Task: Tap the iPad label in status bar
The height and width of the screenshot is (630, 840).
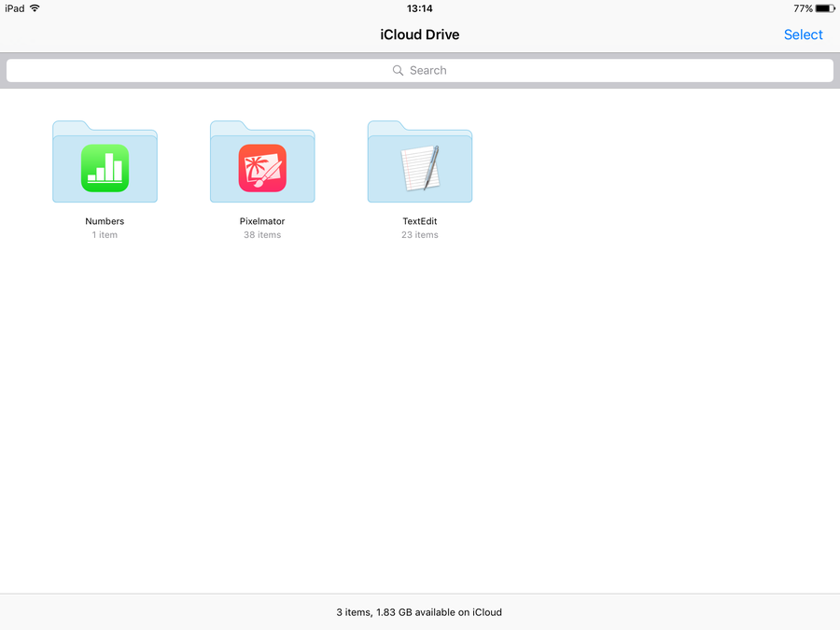Action: tap(14, 8)
